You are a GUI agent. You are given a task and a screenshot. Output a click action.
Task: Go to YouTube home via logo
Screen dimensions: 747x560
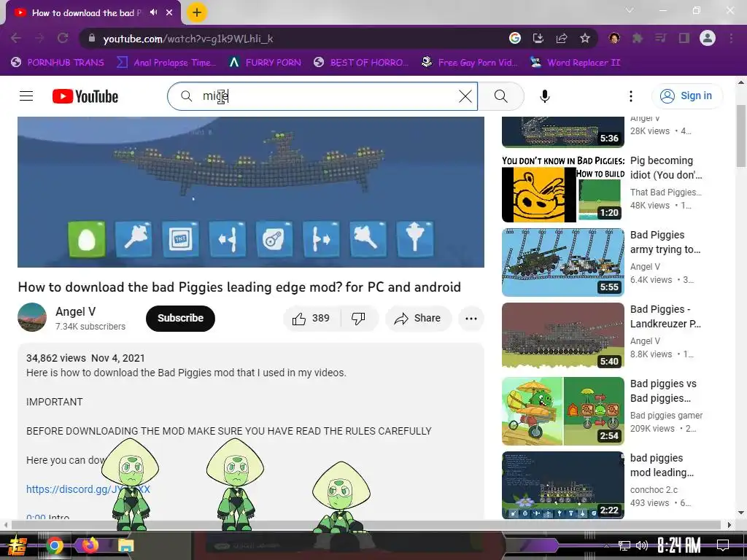(85, 96)
